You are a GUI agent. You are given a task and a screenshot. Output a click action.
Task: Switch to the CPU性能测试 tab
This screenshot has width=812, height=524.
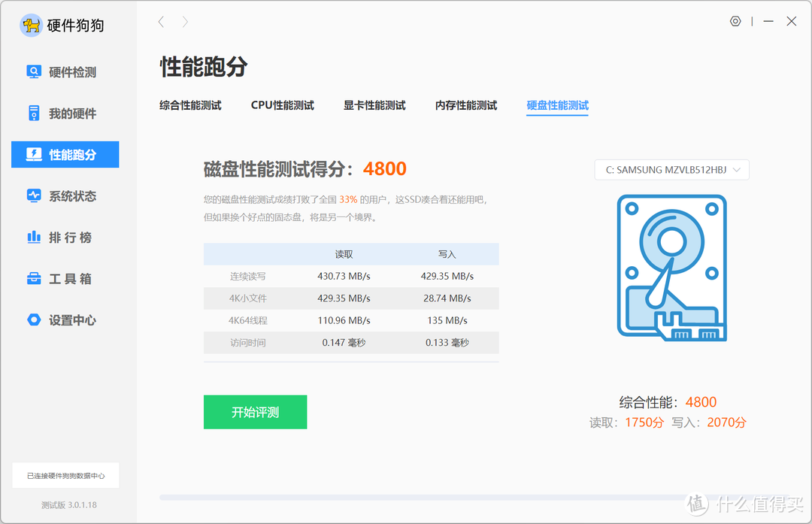(x=282, y=105)
